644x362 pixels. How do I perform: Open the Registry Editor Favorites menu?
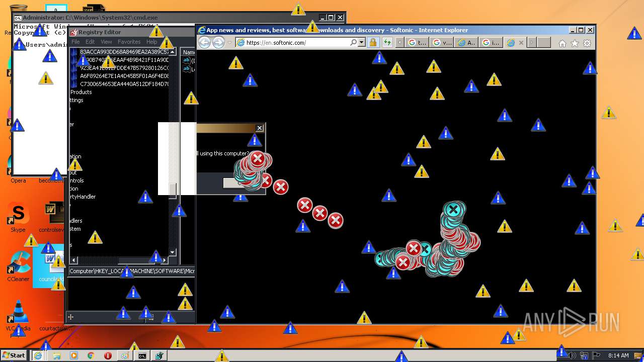[129, 42]
